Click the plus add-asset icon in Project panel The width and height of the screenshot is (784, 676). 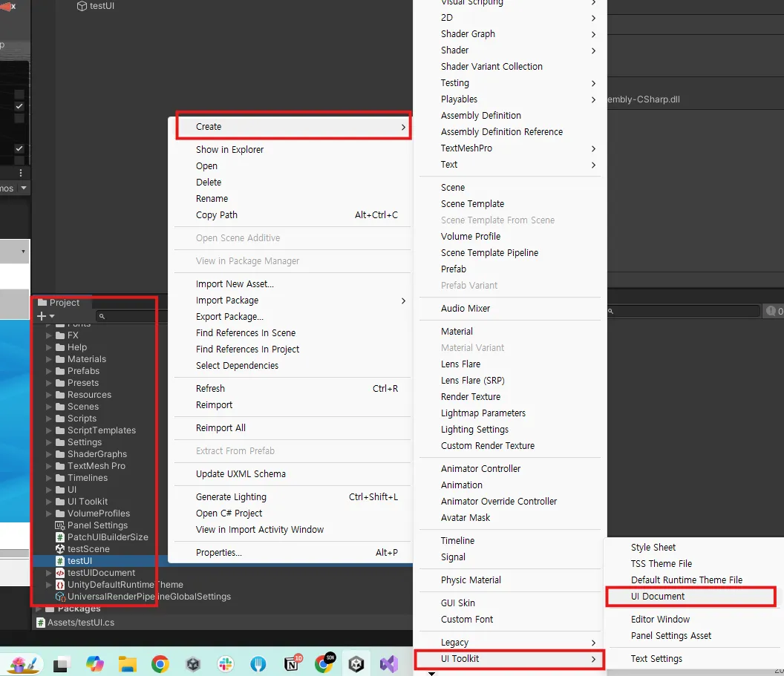point(42,316)
